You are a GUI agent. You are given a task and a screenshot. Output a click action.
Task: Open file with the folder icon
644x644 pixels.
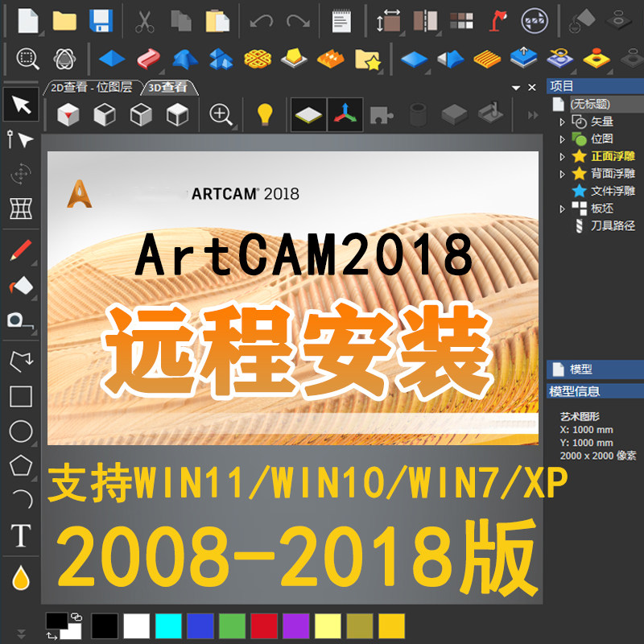click(64, 21)
